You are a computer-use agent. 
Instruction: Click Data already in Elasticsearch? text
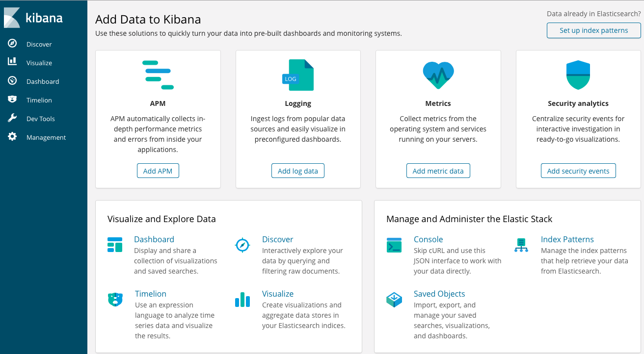point(594,14)
